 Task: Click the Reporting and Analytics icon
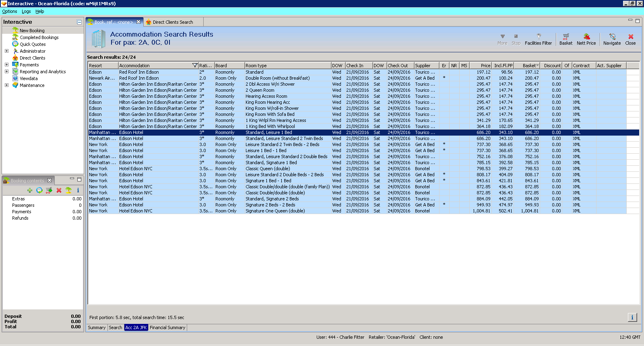coord(15,71)
